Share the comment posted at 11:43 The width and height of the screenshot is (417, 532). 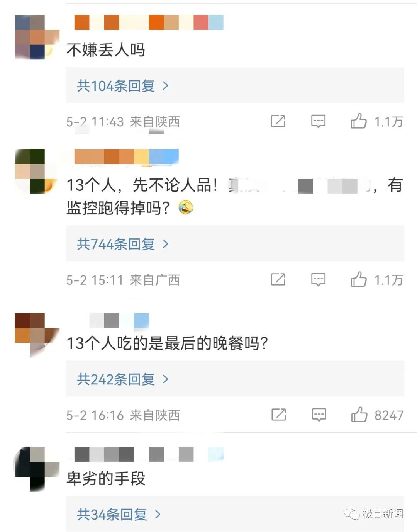tap(278, 121)
